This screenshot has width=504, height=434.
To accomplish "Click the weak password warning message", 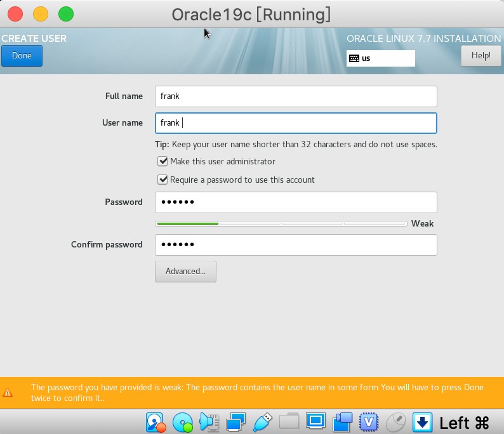I will 257,393.
